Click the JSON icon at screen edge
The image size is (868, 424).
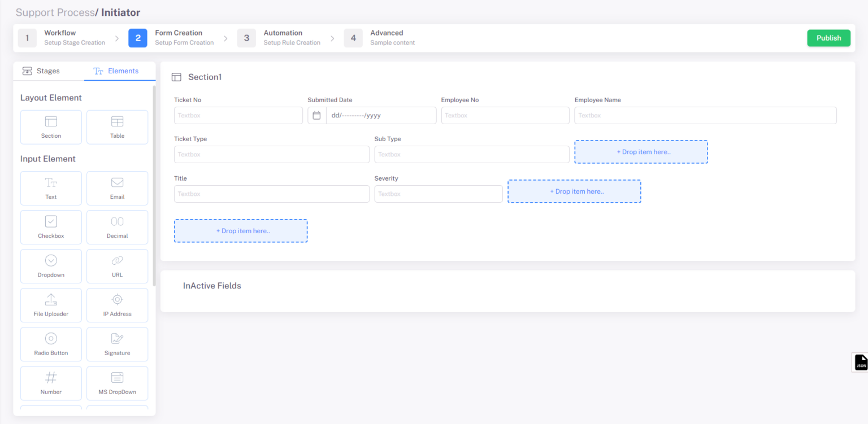pyautogui.click(x=861, y=362)
